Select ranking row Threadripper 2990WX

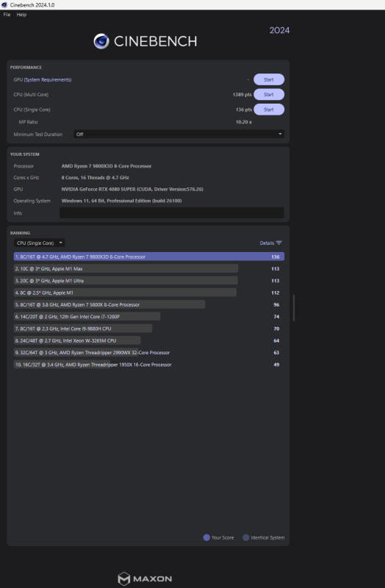click(x=149, y=353)
